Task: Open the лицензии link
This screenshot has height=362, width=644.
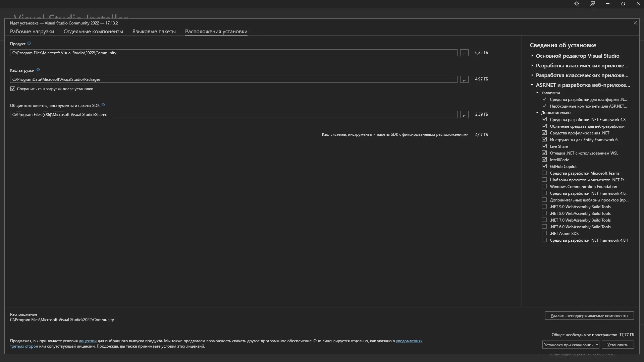Action: pyautogui.click(x=88, y=341)
